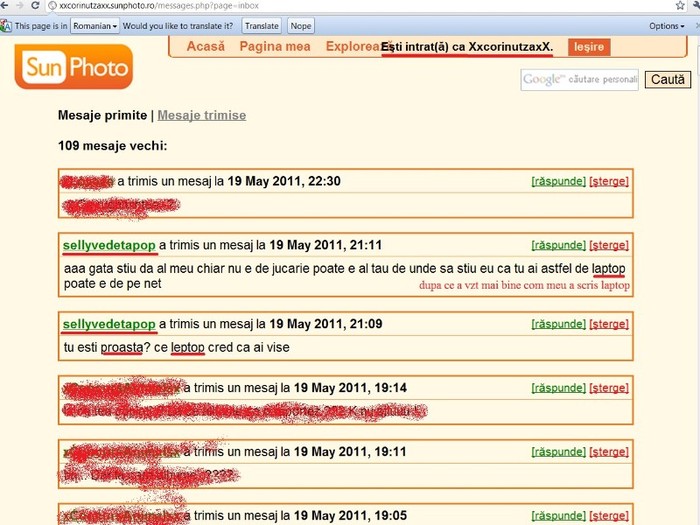This screenshot has width=700, height=525.
Task: Click răspunde on the 19:14 message
Action: 558,388
